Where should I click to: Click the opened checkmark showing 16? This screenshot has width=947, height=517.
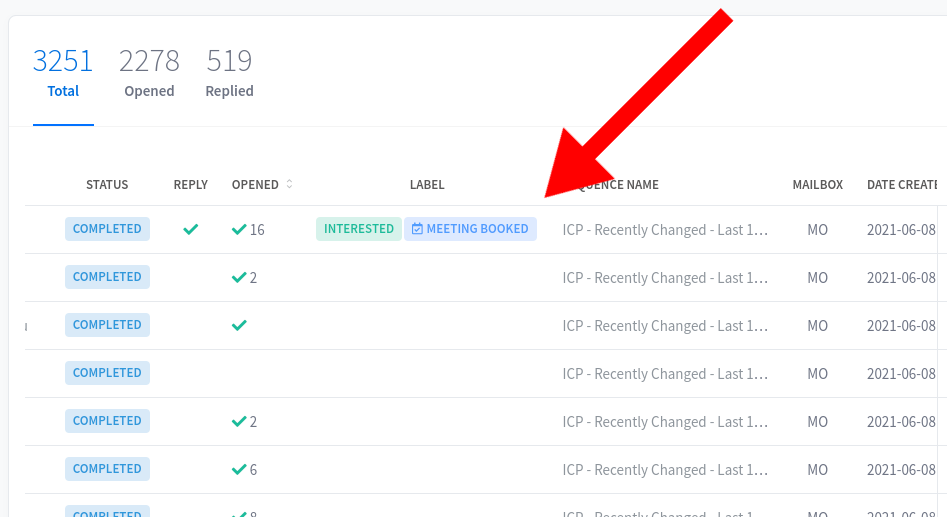tap(239, 230)
